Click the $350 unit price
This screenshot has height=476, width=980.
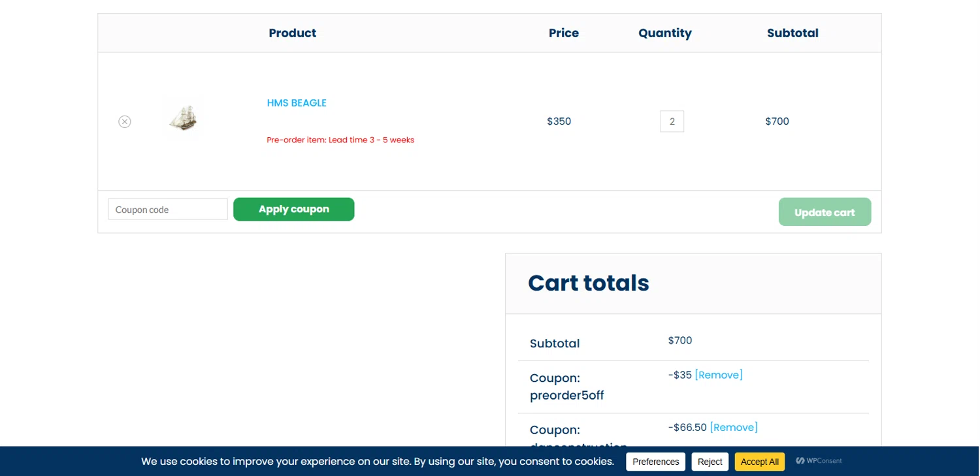click(x=559, y=121)
